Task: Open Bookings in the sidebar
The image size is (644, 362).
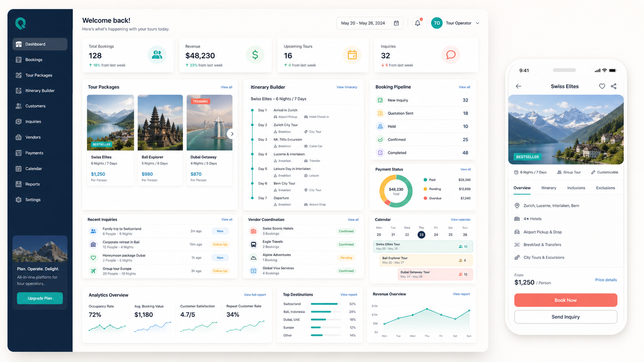Action: (x=34, y=60)
